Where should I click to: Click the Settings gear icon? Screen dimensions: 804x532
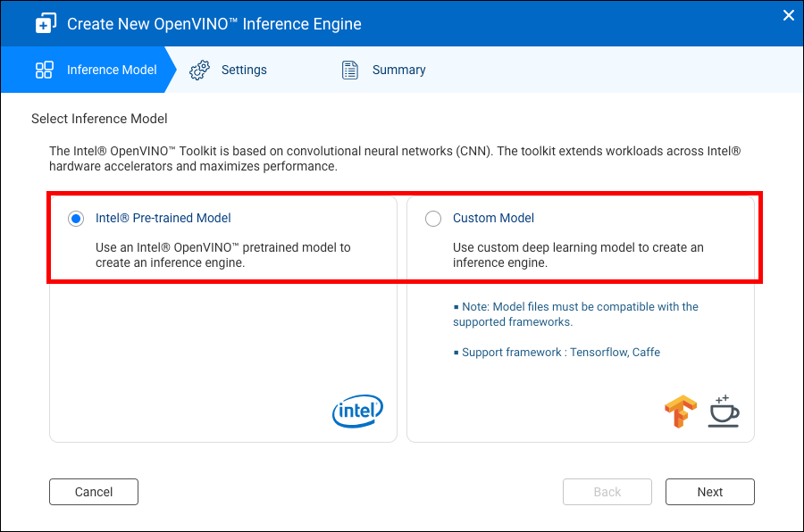[199, 70]
